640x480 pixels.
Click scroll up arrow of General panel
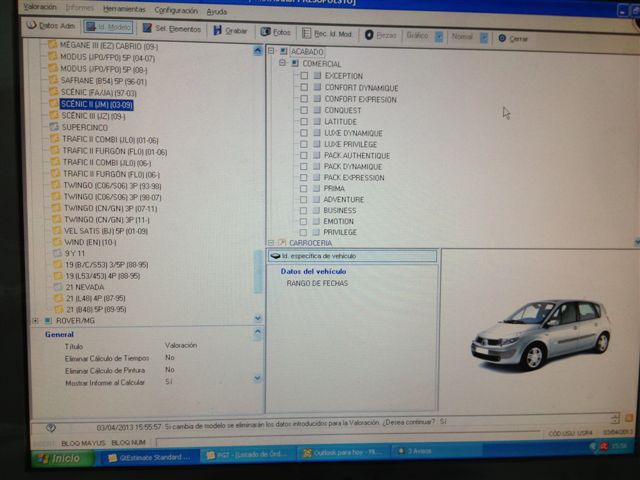258,332
